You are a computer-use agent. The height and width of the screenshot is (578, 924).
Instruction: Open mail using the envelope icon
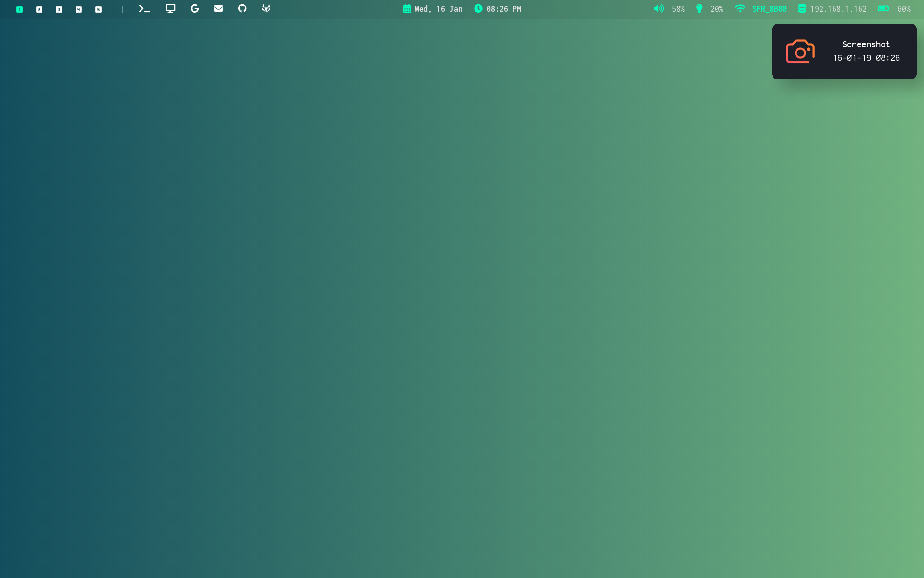point(218,9)
